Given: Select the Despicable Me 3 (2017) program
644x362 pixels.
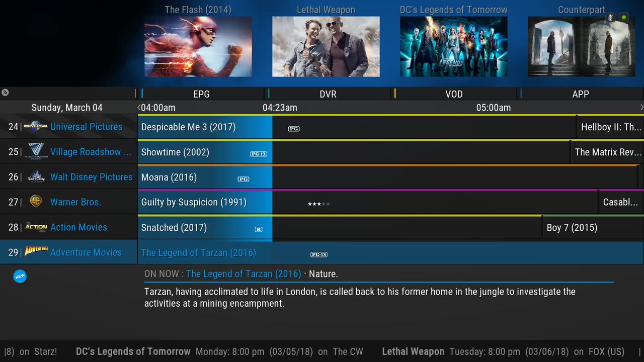Looking at the screenshot, I should [357, 127].
